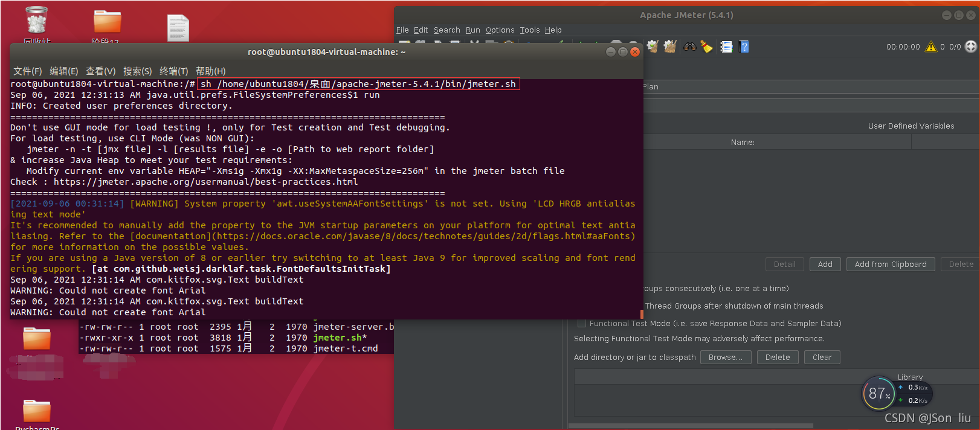Image resolution: width=980 pixels, height=430 pixels.
Task: Open the text document icon on desktop
Action: click(178, 28)
